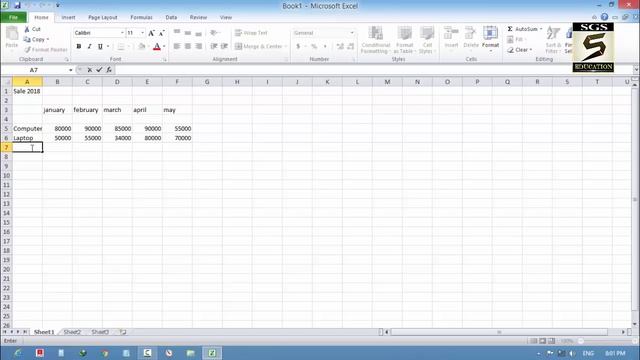Click Increase Decimal icon
Image resolution: width=640 pixels, height=360 pixels.
[340, 47]
